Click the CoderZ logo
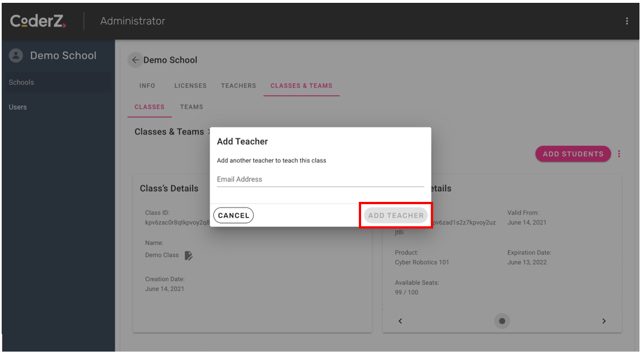 [x=38, y=21]
